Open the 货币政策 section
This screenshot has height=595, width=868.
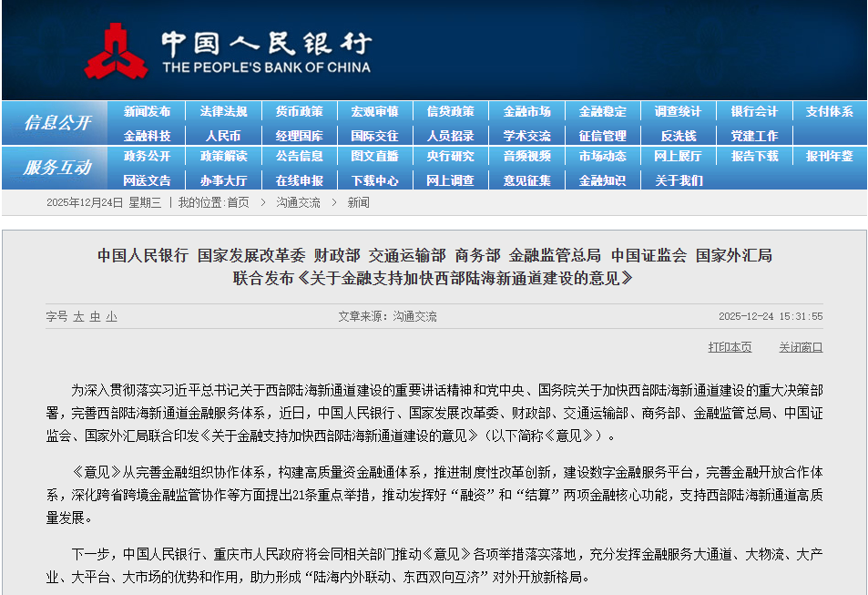tap(299, 111)
